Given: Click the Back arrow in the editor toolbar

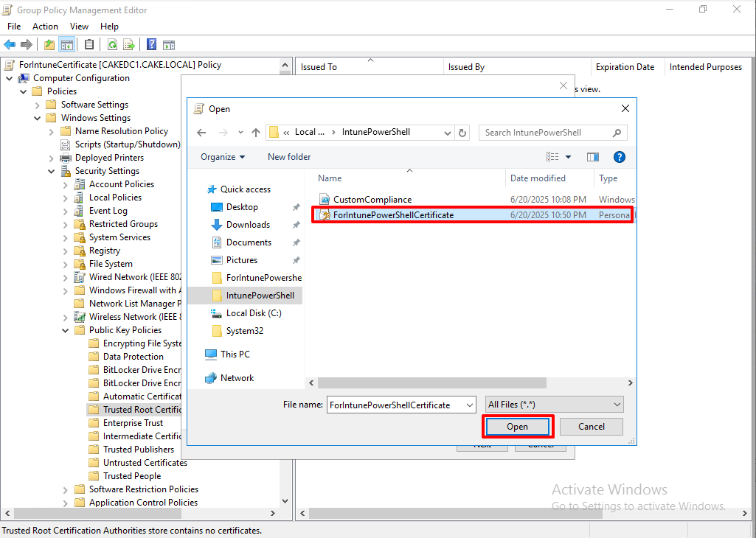Looking at the screenshot, I should tap(10, 45).
